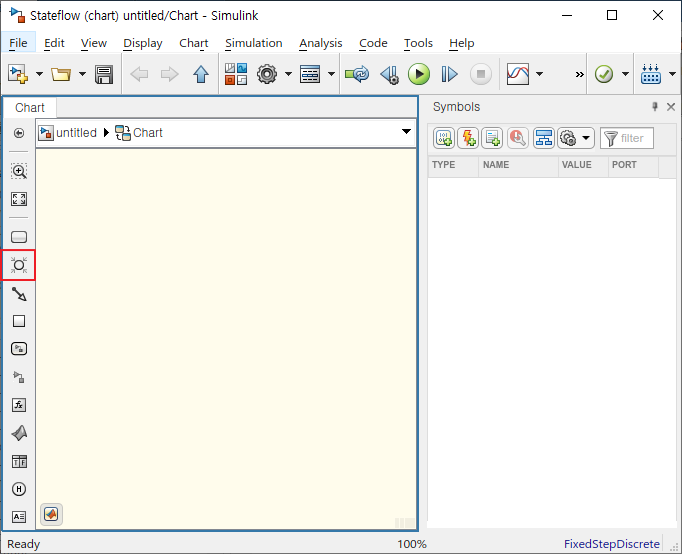Click the Resolve Undefined Symbols icon
Image resolution: width=682 pixels, height=554 pixels.
(518, 138)
